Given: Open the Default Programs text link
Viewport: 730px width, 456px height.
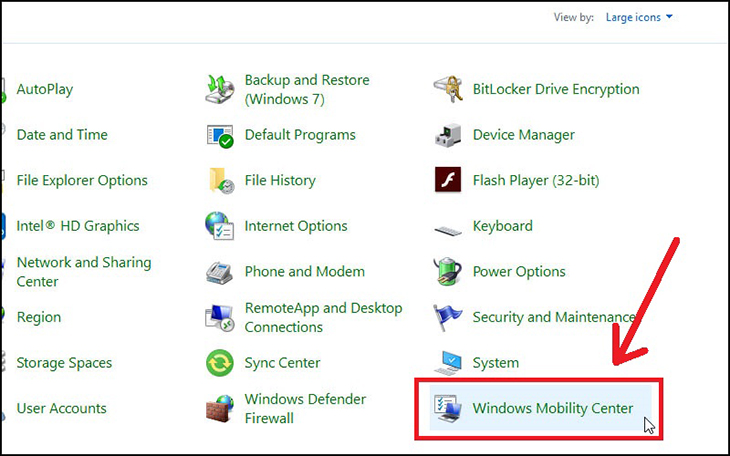Looking at the screenshot, I should tap(300, 135).
